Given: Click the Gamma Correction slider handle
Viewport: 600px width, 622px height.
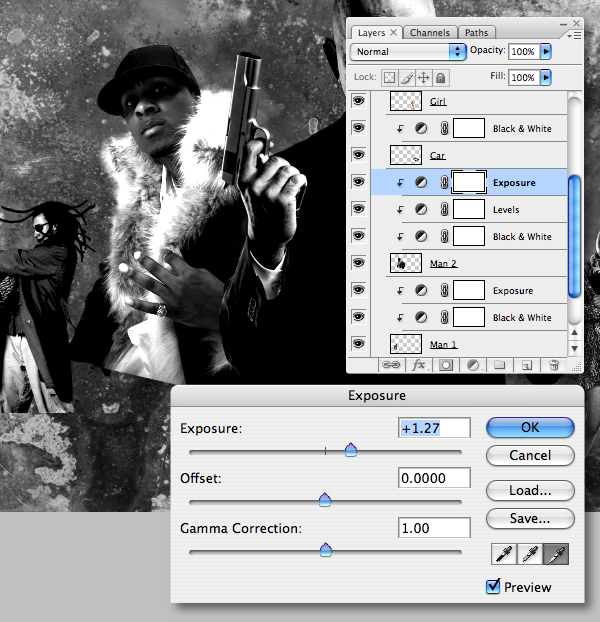Looking at the screenshot, I should point(326,550).
